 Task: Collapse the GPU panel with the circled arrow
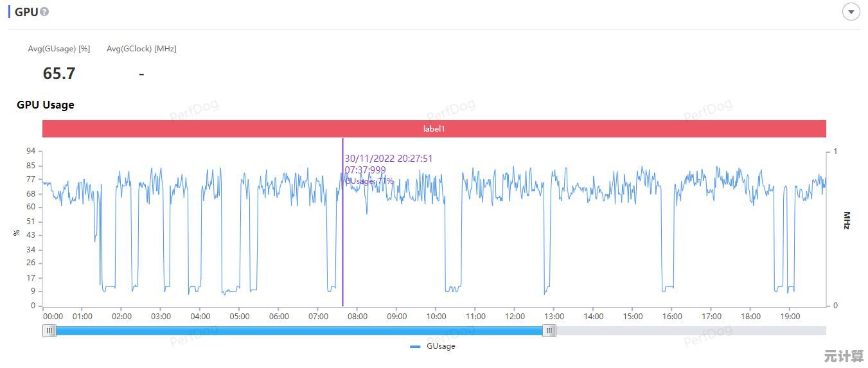click(851, 12)
